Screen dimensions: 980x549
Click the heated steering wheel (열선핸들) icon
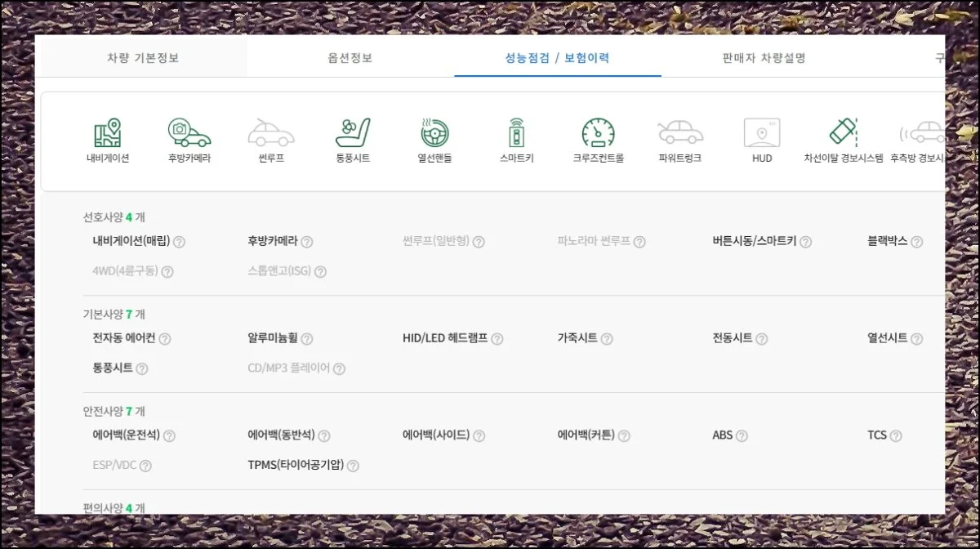click(434, 132)
